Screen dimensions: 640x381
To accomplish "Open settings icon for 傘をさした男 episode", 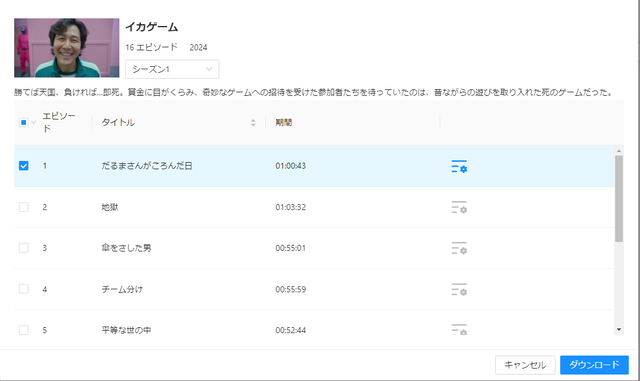I will 459,248.
